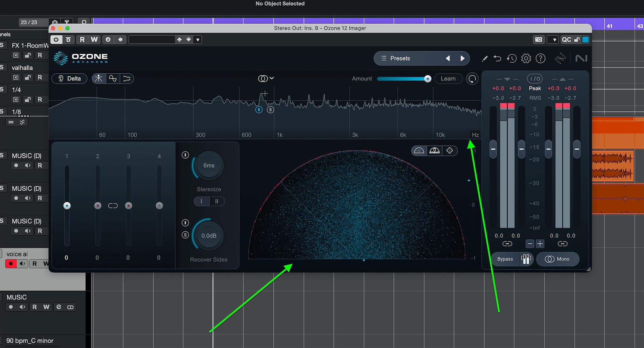Click the Amount slider handle
644x348 pixels.
(x=427, y=79)
